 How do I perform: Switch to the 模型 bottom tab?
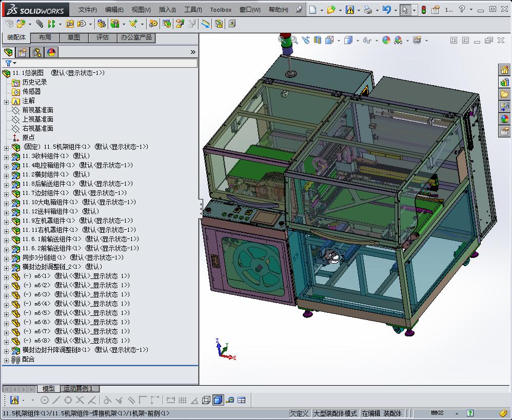pos(49,389)
